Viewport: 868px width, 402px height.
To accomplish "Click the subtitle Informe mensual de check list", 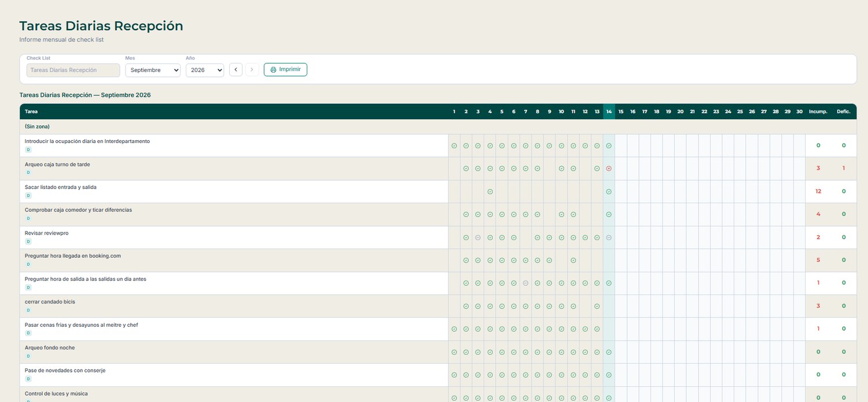I will click(61, 40).
